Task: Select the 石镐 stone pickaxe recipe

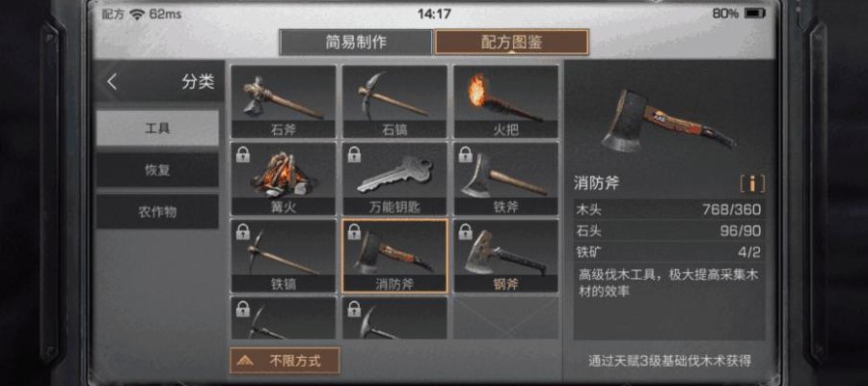Action: coord(394,102)
